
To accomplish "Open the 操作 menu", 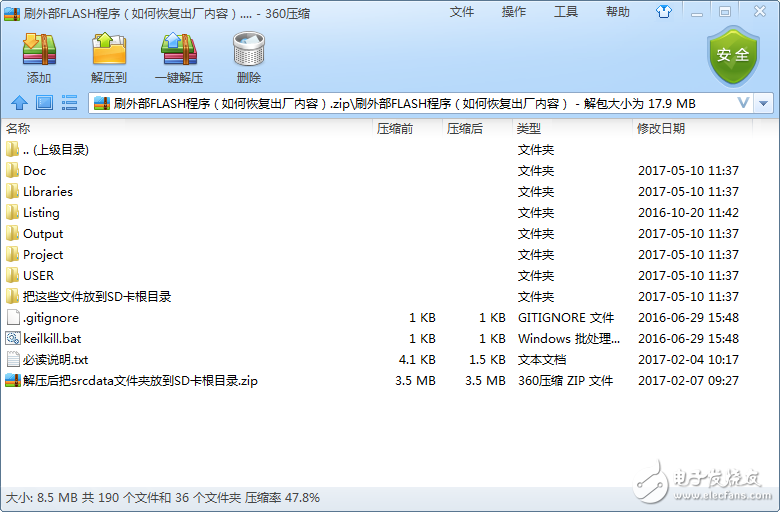I will click(x=514, y=12).
